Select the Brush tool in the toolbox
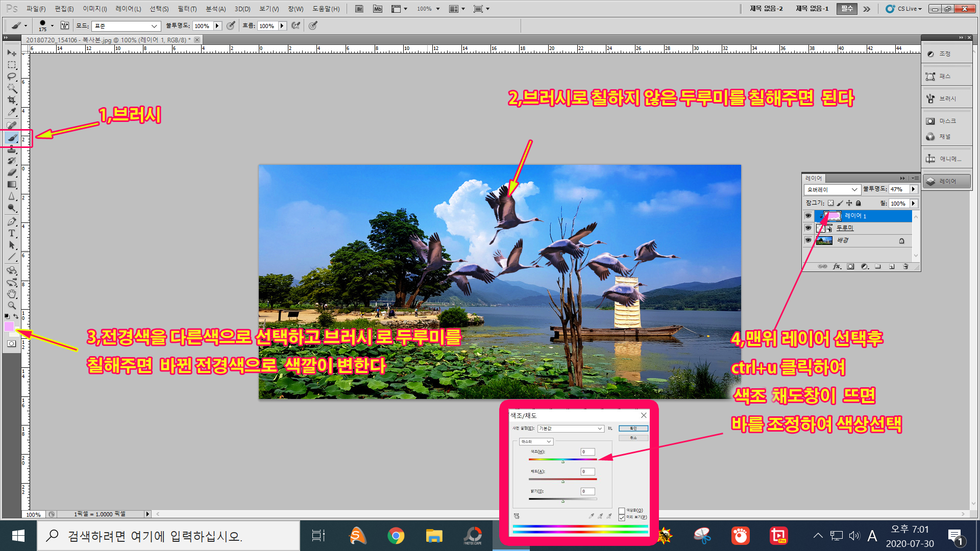980x551 pixels. 12,138
